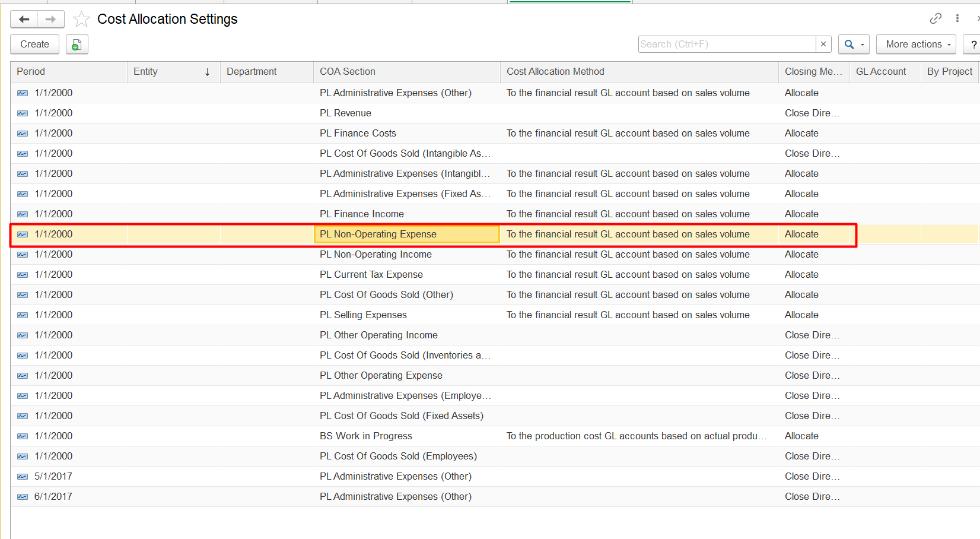Add page to favorites with star icon

81,20
